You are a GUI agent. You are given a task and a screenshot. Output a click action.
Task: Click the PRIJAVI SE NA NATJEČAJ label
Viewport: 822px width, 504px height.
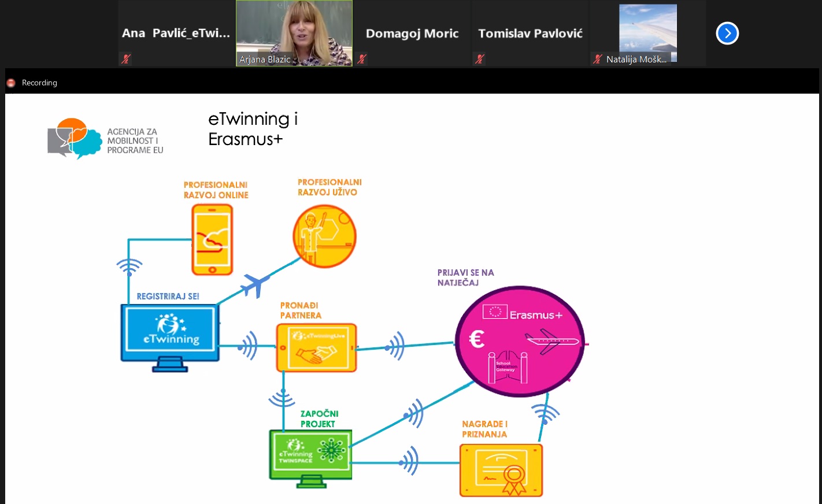pyautogui.click(x=465, y=277)
